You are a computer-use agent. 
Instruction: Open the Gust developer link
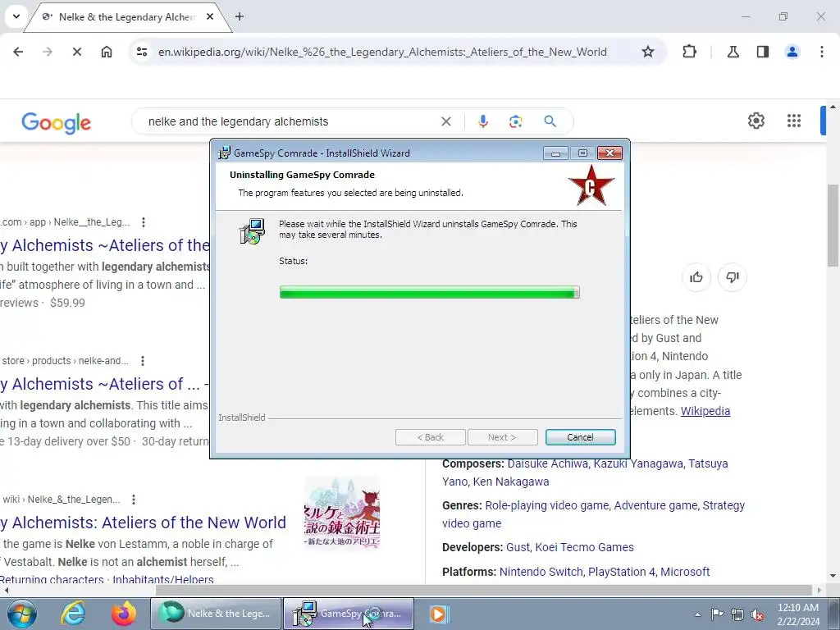[x=518, y=547]
